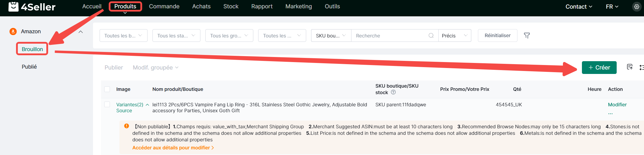Click the filter funnel icon
644x155 pixels.
click(527, 36)
